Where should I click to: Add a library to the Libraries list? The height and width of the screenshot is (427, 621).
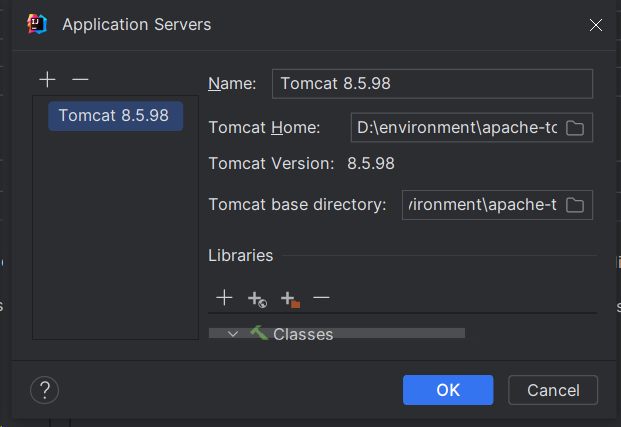[224, 298]
